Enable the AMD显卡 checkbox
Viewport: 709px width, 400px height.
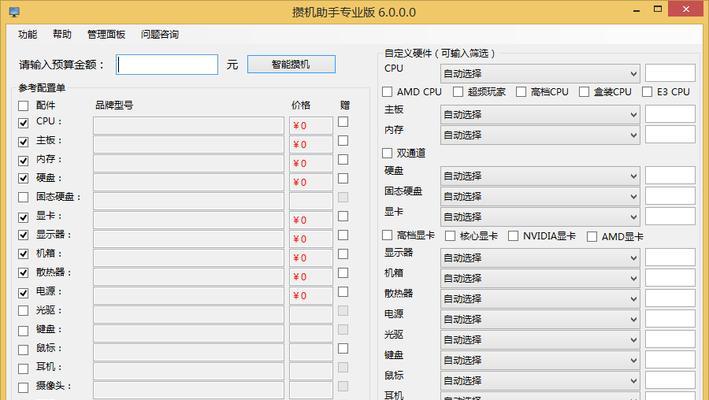point(591,236)
